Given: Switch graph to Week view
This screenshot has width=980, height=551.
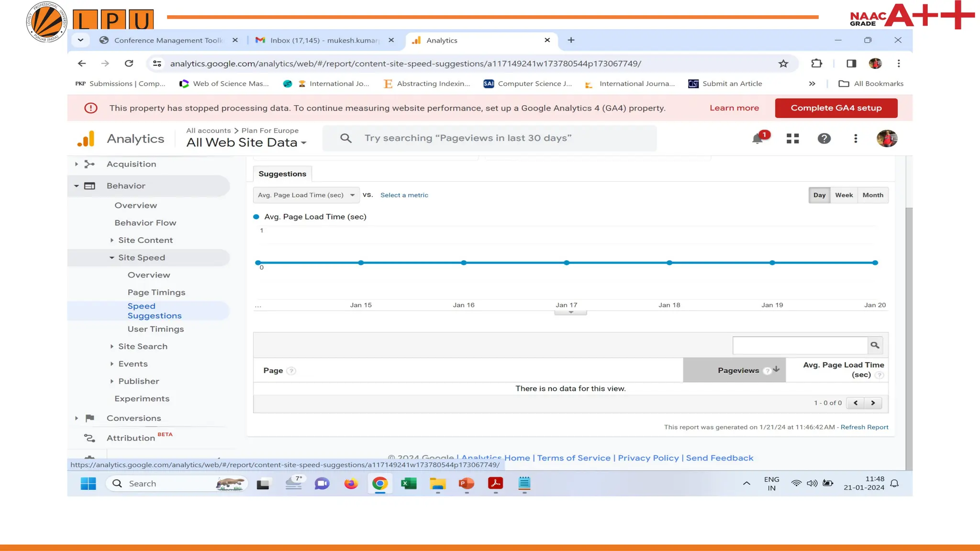Looking at the screenshot, I should [844, 195].
